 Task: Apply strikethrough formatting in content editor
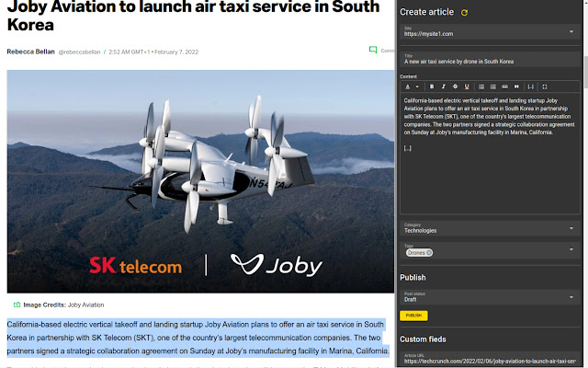coord(455,86)
